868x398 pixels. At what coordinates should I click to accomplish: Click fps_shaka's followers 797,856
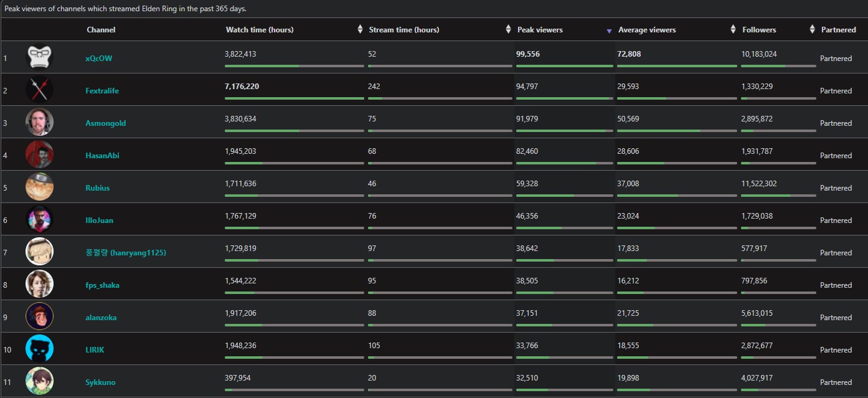755,281
